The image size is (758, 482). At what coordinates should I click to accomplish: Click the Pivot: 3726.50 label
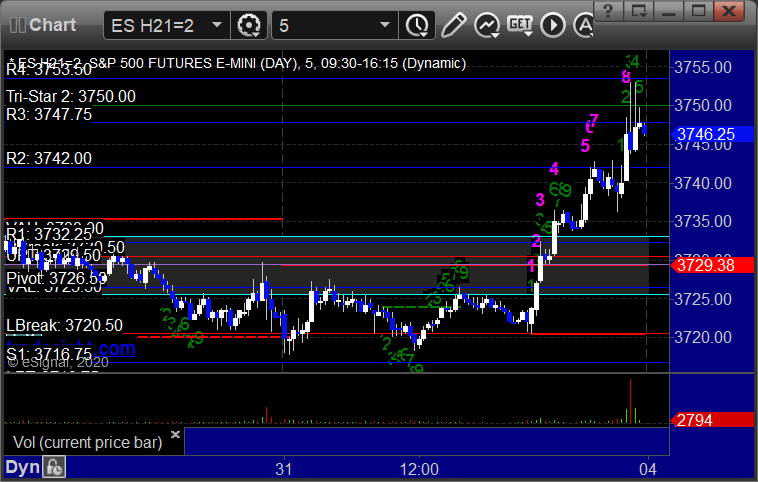pos(56,278)
